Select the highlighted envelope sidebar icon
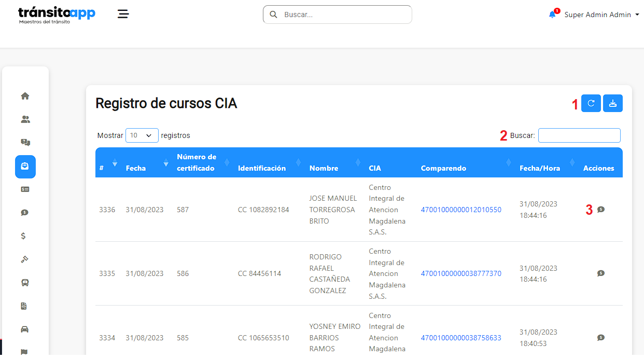This screenshot has height=359, width=644. click(25, 167)
